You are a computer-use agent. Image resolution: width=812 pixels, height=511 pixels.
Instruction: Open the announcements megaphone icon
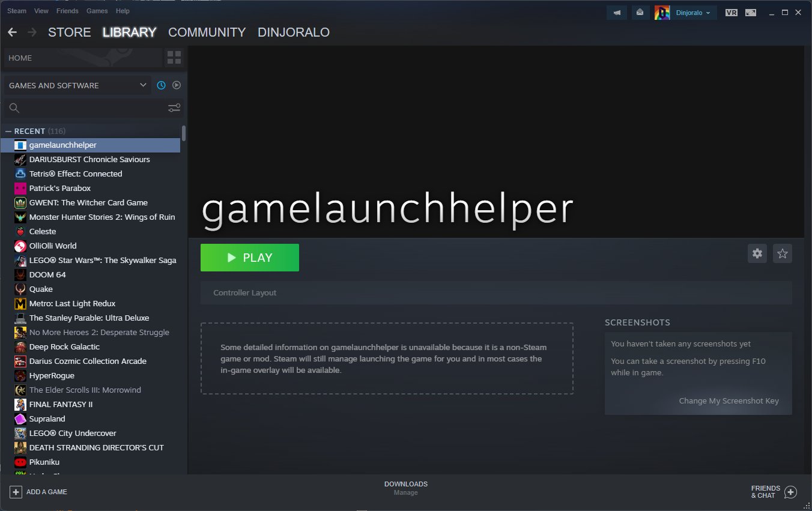click(x=617, y=13)
